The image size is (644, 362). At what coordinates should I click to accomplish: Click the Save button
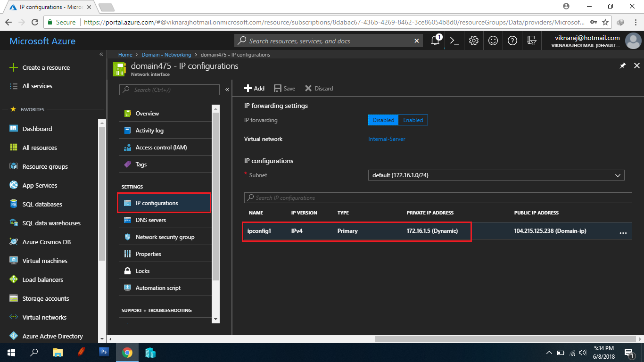[x=284, y=88]
